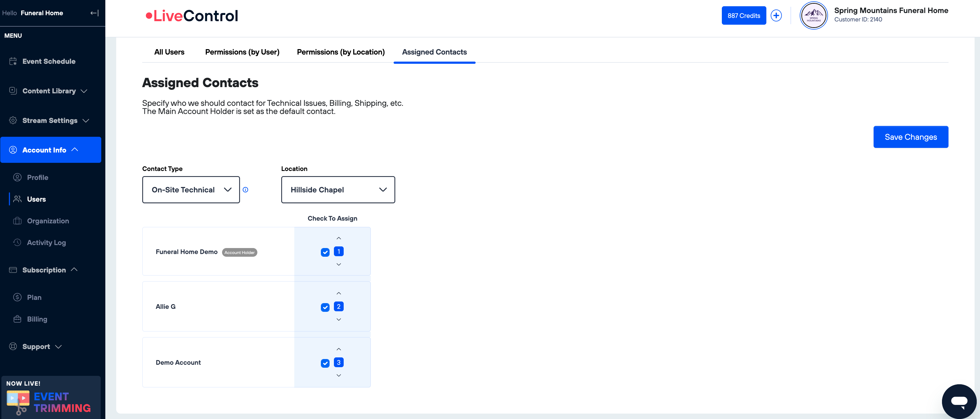Open the Permissions (by Location) tab

[x=340, y=52]
